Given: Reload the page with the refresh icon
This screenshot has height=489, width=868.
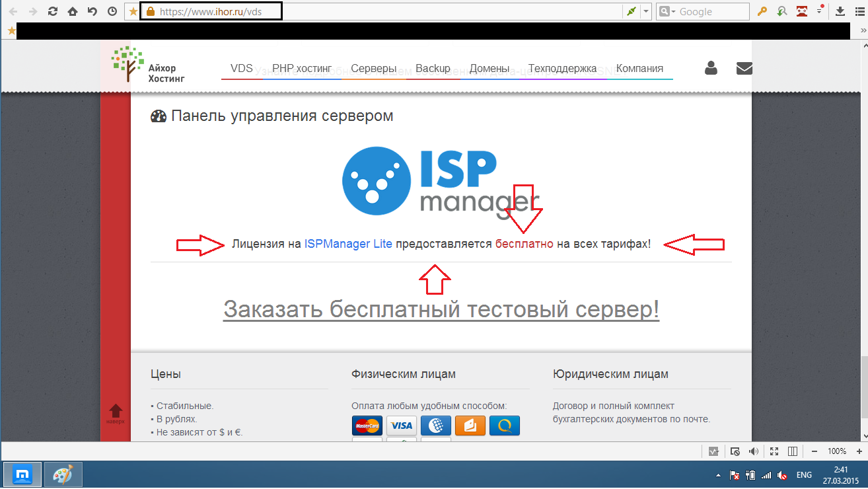Looking at the screenshot, I should pyautogui.click(x=53, y=11).
